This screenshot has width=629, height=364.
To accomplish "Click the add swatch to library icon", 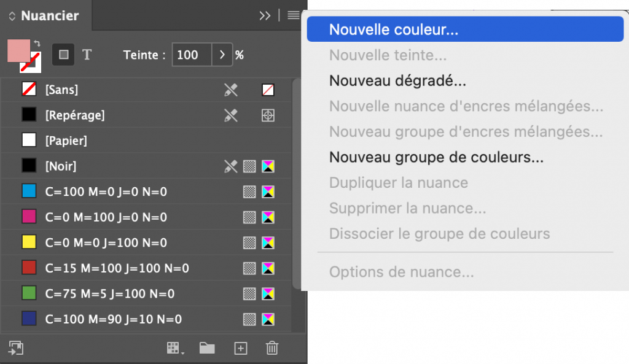I will point(15,348).
